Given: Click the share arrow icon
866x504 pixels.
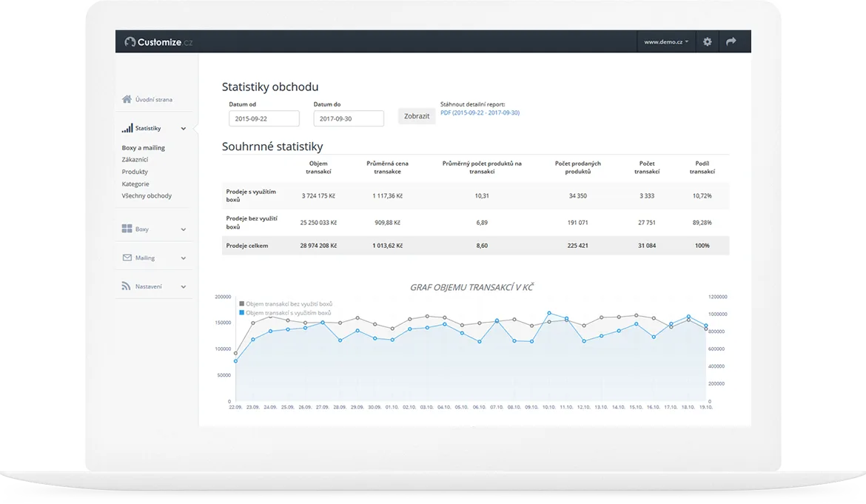Looking at the screenshot, I should 731,41.
